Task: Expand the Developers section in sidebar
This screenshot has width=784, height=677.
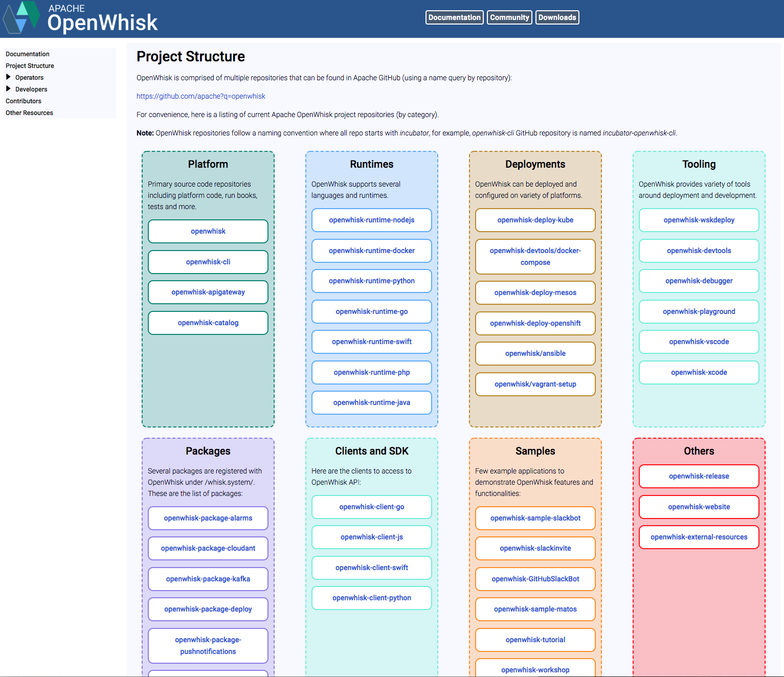Action: [x=8, y=89]
